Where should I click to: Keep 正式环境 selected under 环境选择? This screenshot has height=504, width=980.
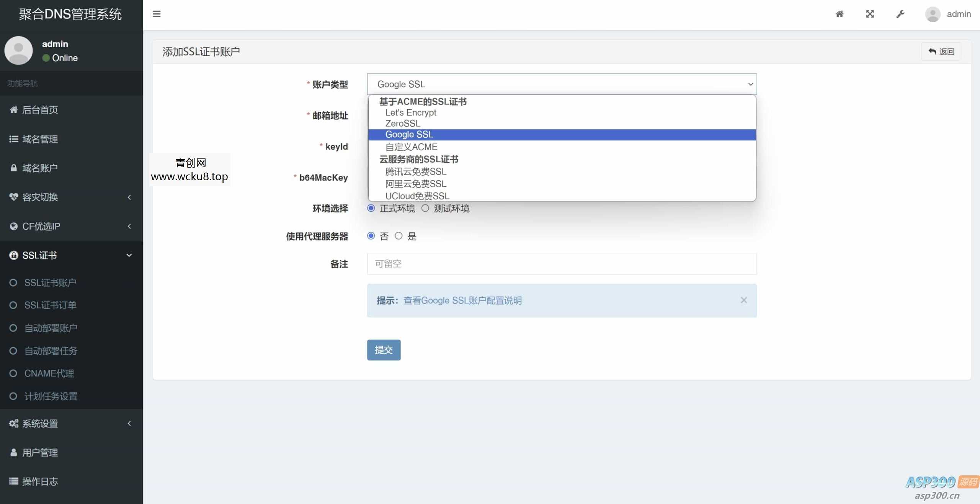(371, 208)
